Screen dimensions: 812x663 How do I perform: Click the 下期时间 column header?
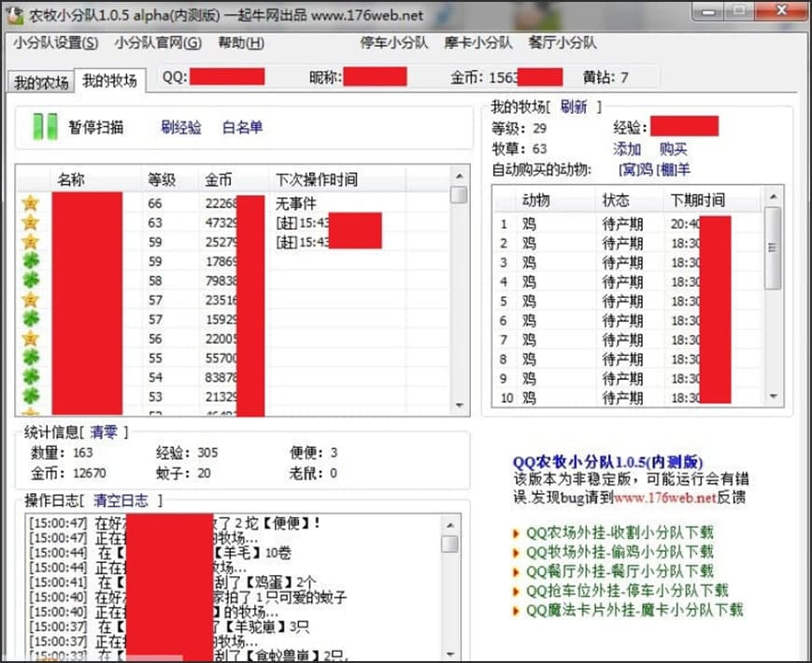(712, 200)
